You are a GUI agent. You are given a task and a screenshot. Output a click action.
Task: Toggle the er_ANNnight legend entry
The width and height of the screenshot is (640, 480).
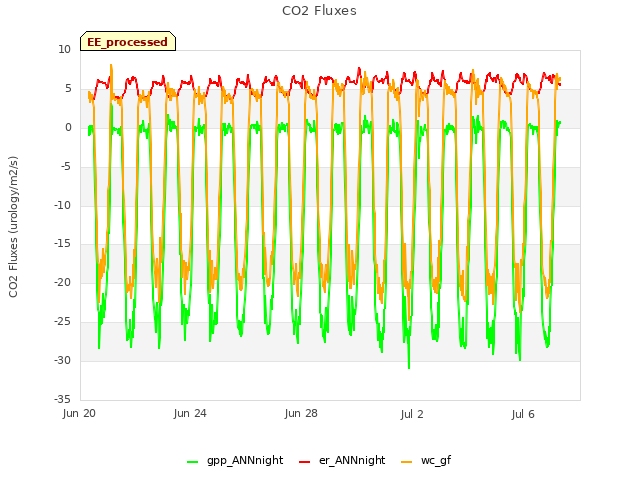(x=342, y=460)
